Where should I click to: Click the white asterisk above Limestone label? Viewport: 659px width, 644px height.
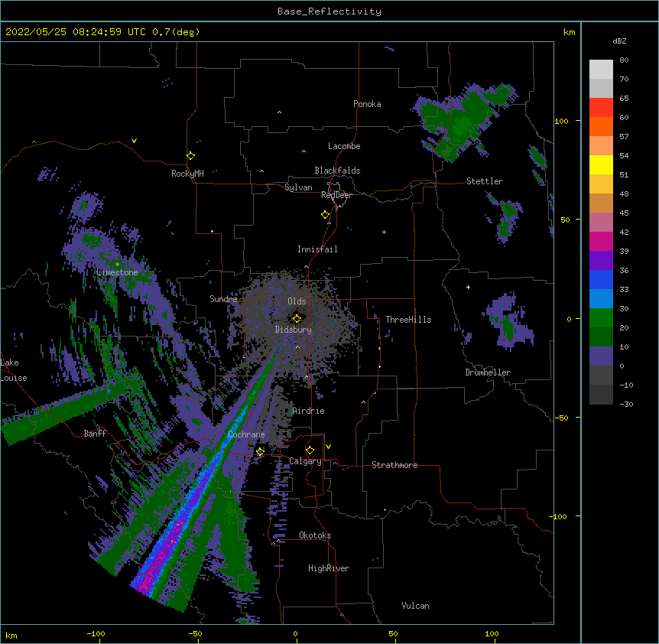pos(117,265)
